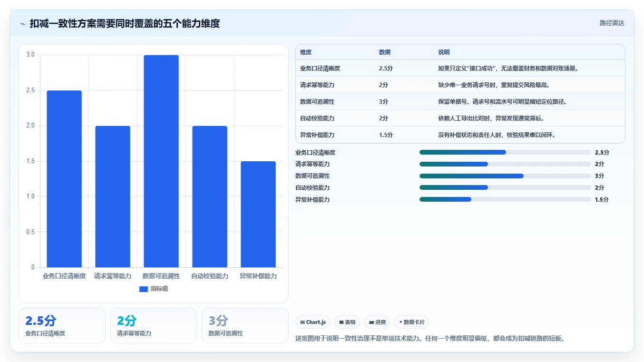Click the 3.0 tick on the y-axis
Image resolution: width=644 pixels, height=362 pixels.
tap(30, 55)
